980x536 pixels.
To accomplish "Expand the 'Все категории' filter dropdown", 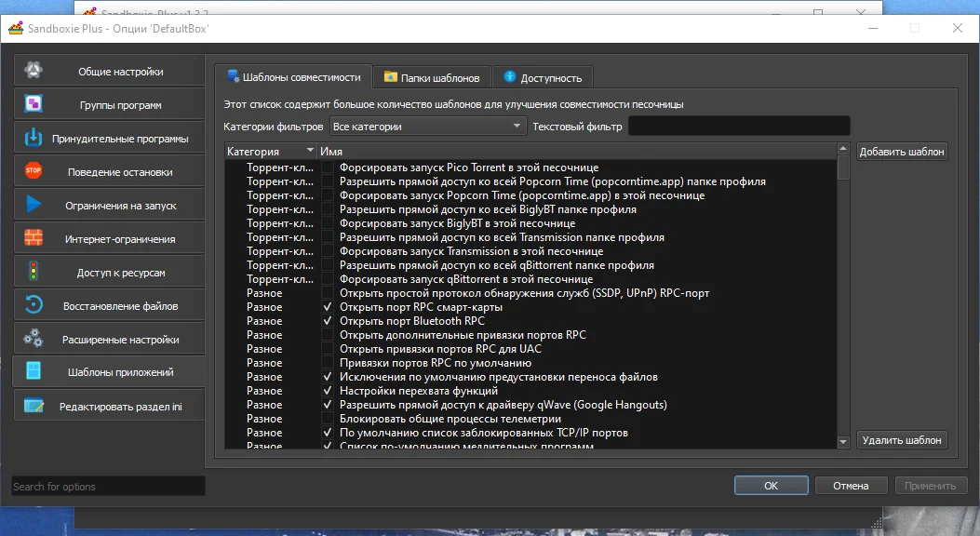I will (x=428, y=127).
